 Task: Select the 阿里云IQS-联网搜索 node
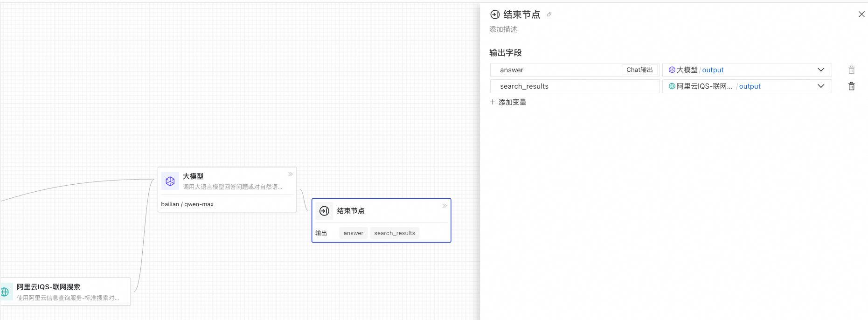pyautogui.click(x=65, y=292)
